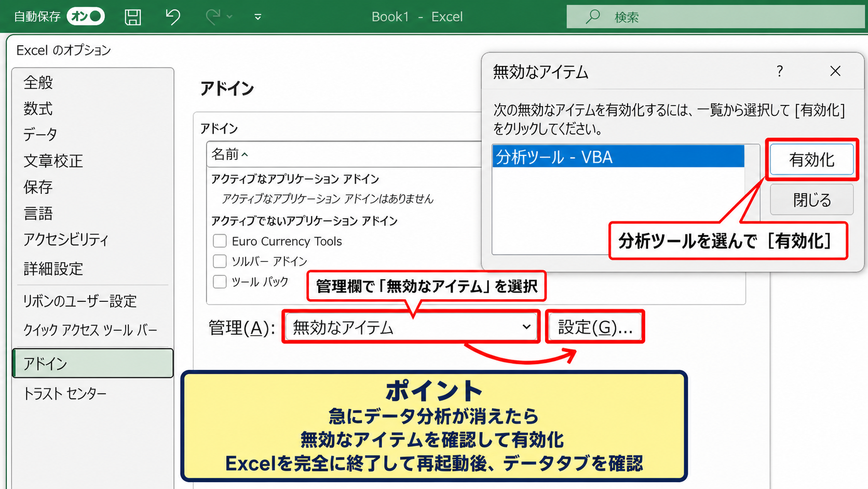
Task: Click into the 検索 search box
Action: click(x=717, y=17)
